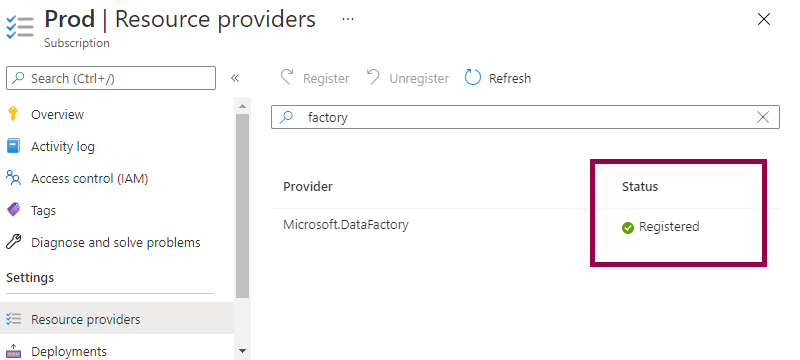The height and width of the screenshot is (360, 800).
Task: Focus the Search (Ctrl+/) box
Action: (111, 78)
